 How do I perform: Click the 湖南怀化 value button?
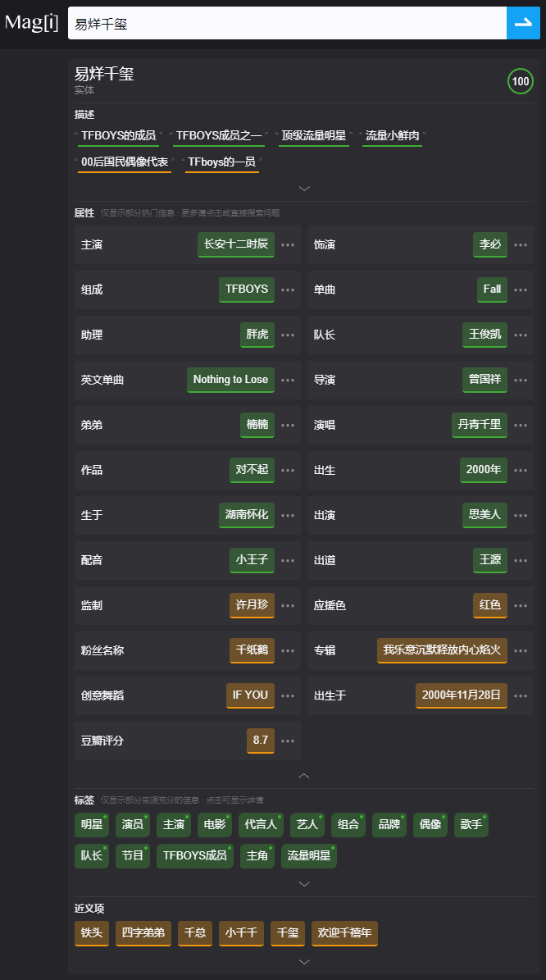click(247, 515)
